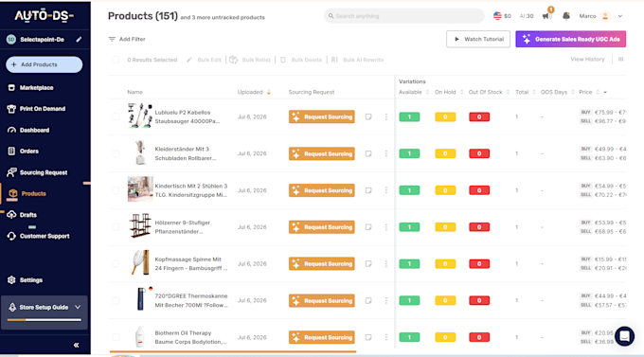Viewport: 644px width, 357px height.
Task: Select the Kleiderständer Mit 3 Schubladen checkbox
Action: tap(116, 153)
